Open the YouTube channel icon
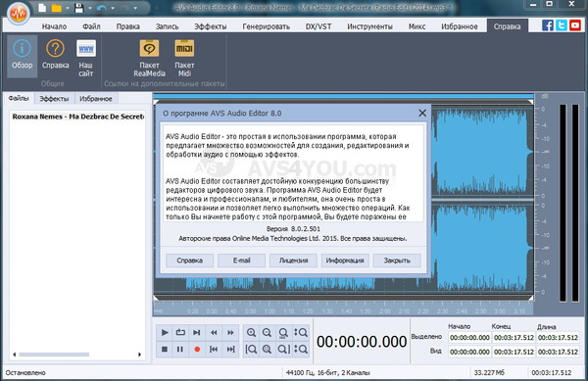The image size is (588, 381). (575, 25)
